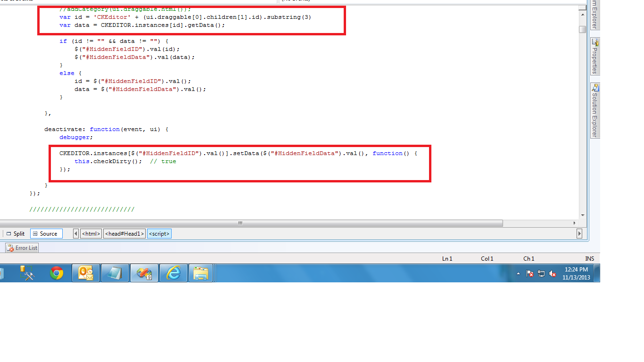Open the Error List panel
The height and width of the screenshot is (362, 644).
coord(22,248)
